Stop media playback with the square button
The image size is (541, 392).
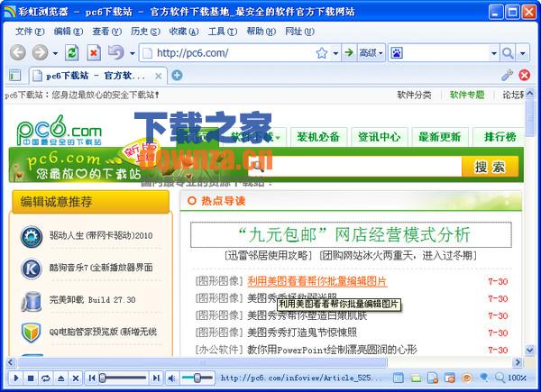(31, 378)
